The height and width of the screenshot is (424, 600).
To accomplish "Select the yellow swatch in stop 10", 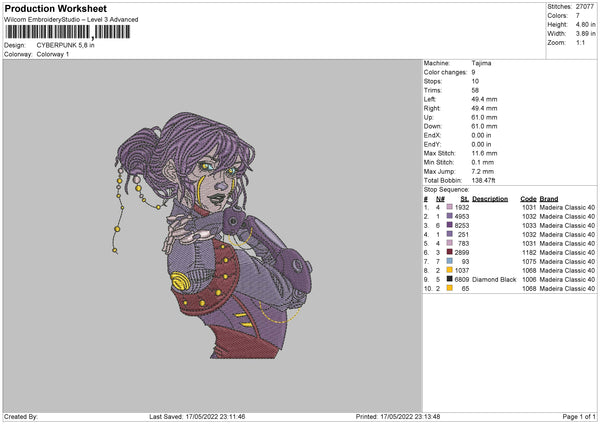I will coord(450,288).
